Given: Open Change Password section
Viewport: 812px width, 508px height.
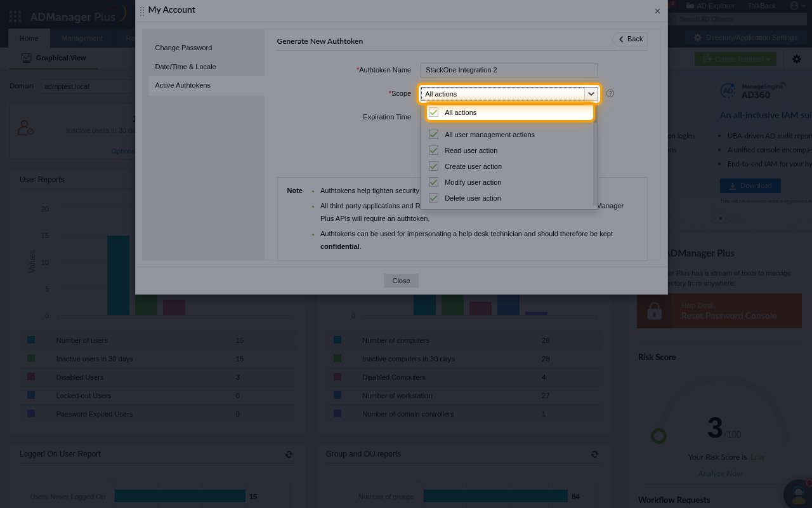Looking at the screenshot, I should tap(183, 48).
